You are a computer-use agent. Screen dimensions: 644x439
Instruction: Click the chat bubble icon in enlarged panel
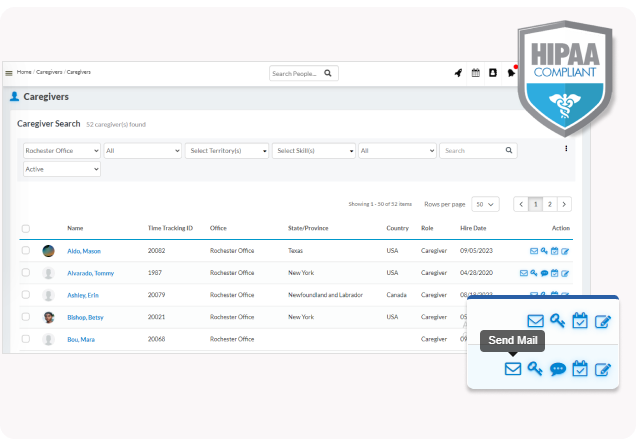click(x=558, y=369)
